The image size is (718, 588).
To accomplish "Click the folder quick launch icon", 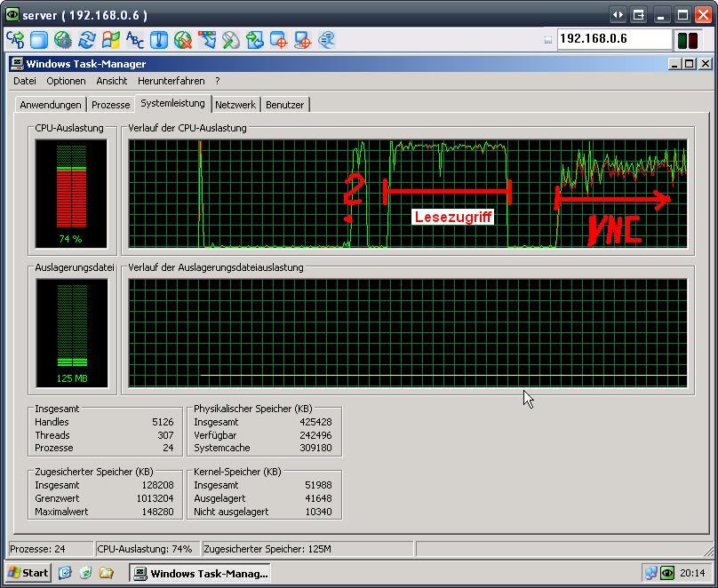I will 107,573.
